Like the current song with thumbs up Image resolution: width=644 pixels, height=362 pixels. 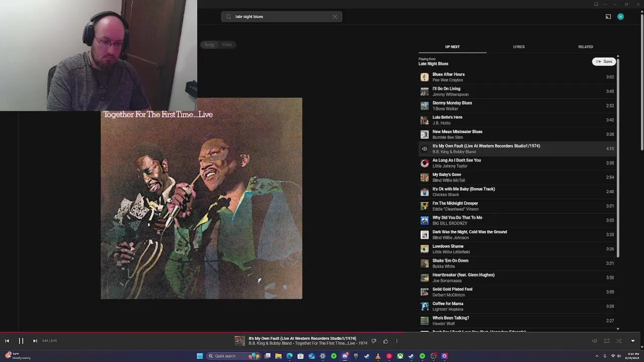tap(385, 341)
